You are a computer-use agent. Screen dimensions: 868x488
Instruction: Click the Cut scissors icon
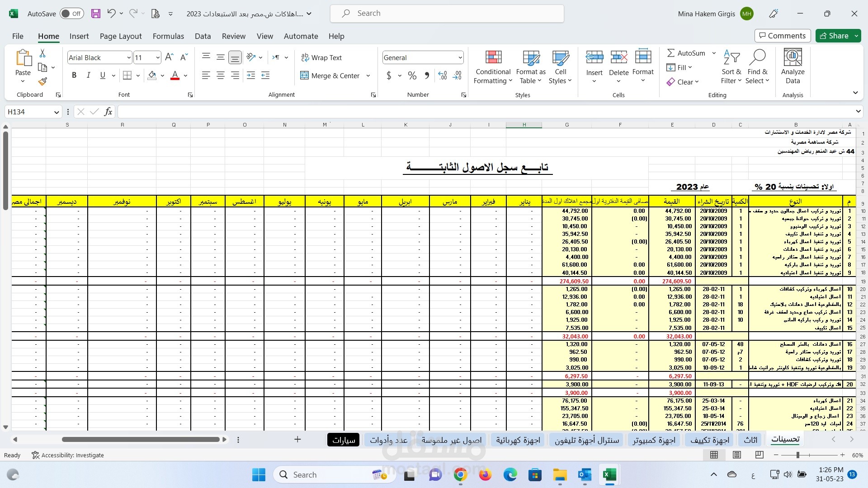42,53
